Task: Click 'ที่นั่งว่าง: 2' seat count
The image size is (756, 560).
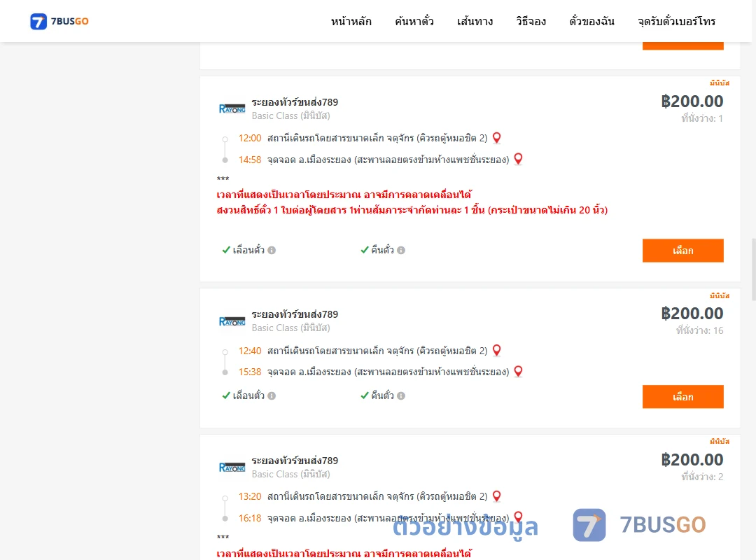Action: coord(702,477)
